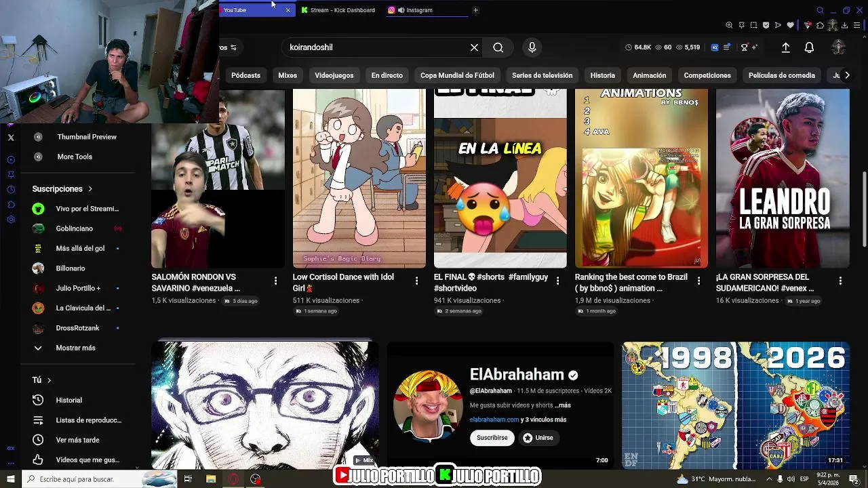Image resolution: width=868 pixels, height=488 pixels.
Task: Subscribe to ElAbrahaham with Suscribirse
Action: coord(492,438)
